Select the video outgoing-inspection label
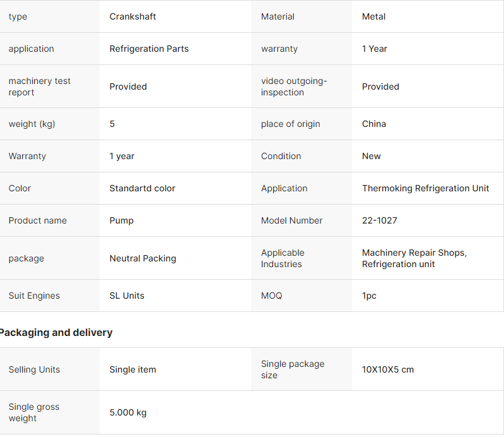The width and height of the screenshot is (504, 437). 294,87
